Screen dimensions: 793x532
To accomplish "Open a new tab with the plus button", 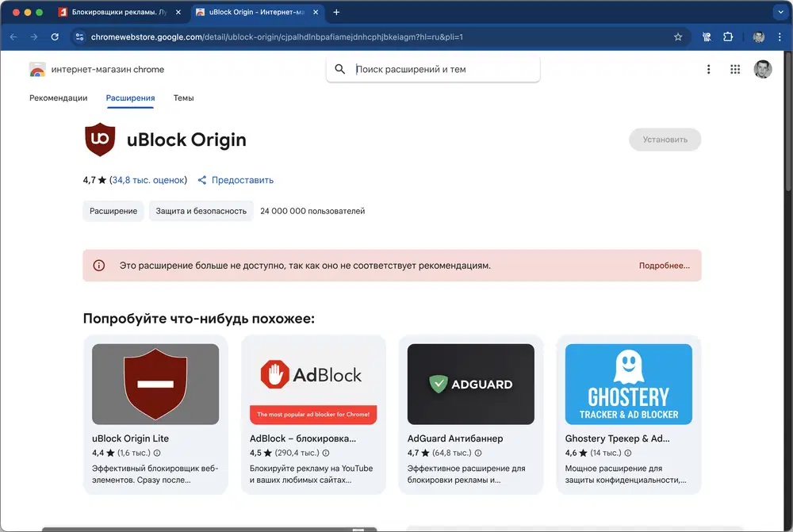I will coord(336,12).
